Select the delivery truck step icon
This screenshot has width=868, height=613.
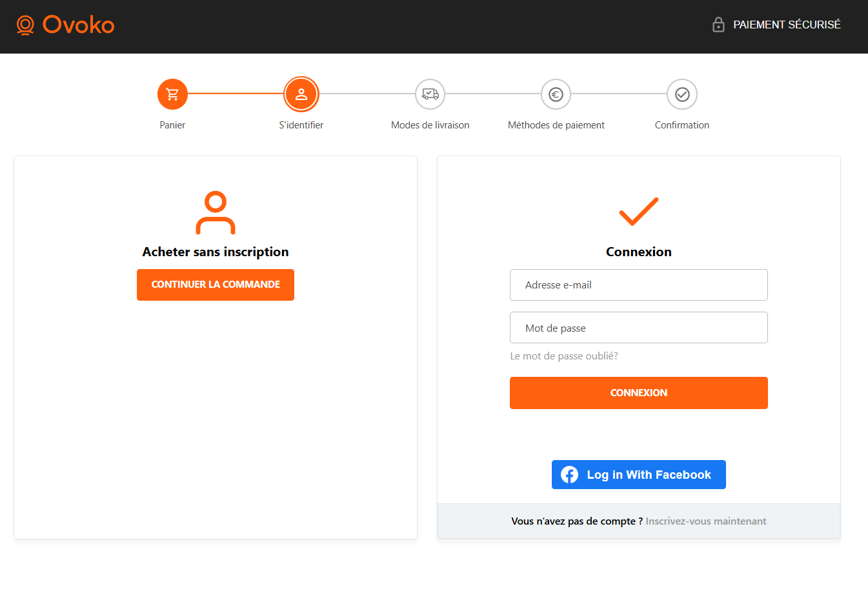tap(430, 94)
